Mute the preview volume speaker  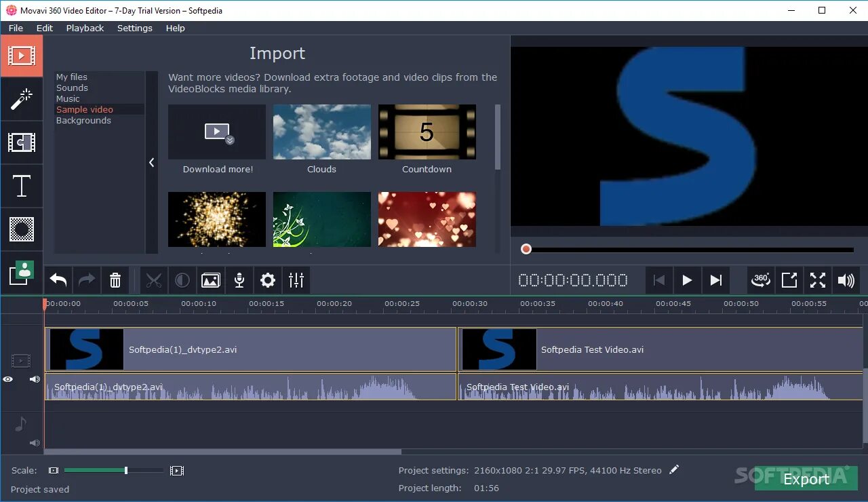pyautogui.click(x=846, y=280)
